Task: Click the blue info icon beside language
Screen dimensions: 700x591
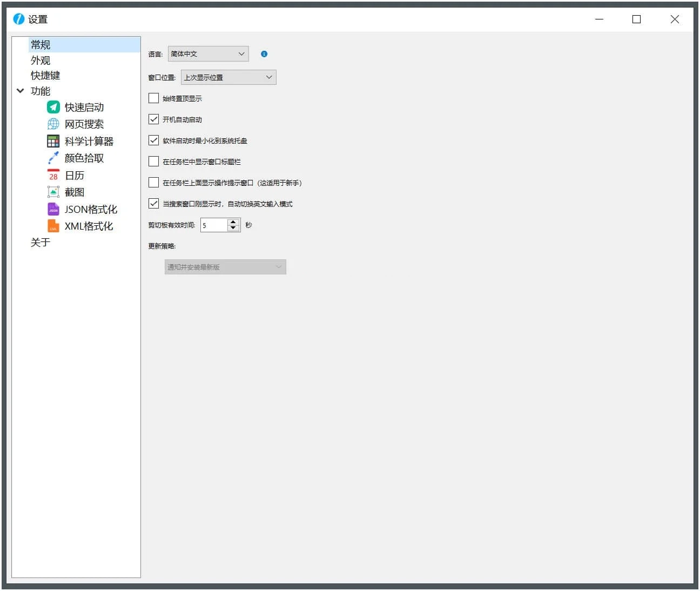Action: click(264, 54)
